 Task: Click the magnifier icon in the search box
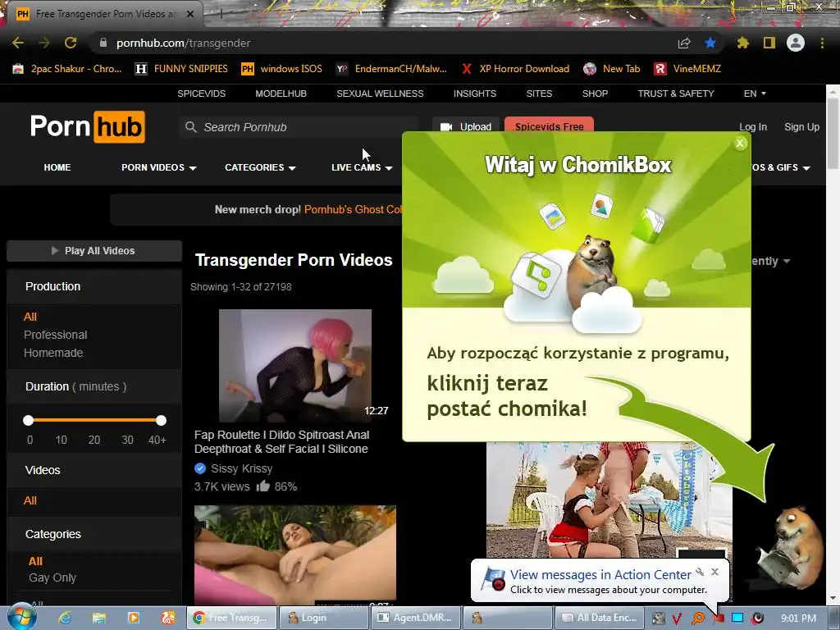click(190, 127)
